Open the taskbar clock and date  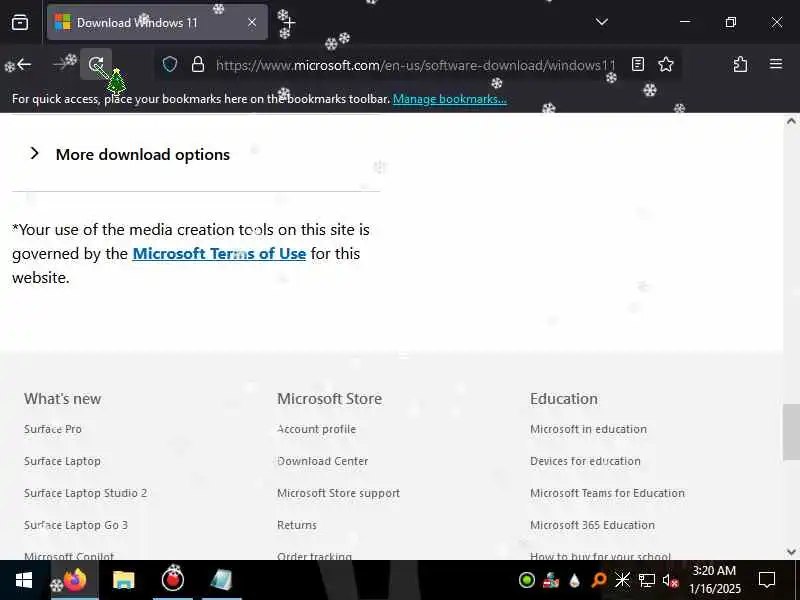click(715, 580)
